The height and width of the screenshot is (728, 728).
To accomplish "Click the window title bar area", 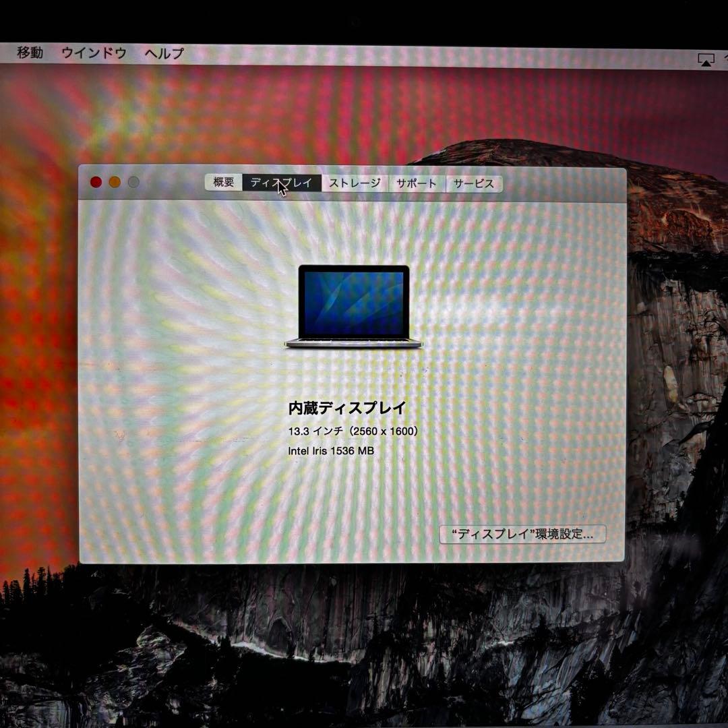I will [573, 181].
